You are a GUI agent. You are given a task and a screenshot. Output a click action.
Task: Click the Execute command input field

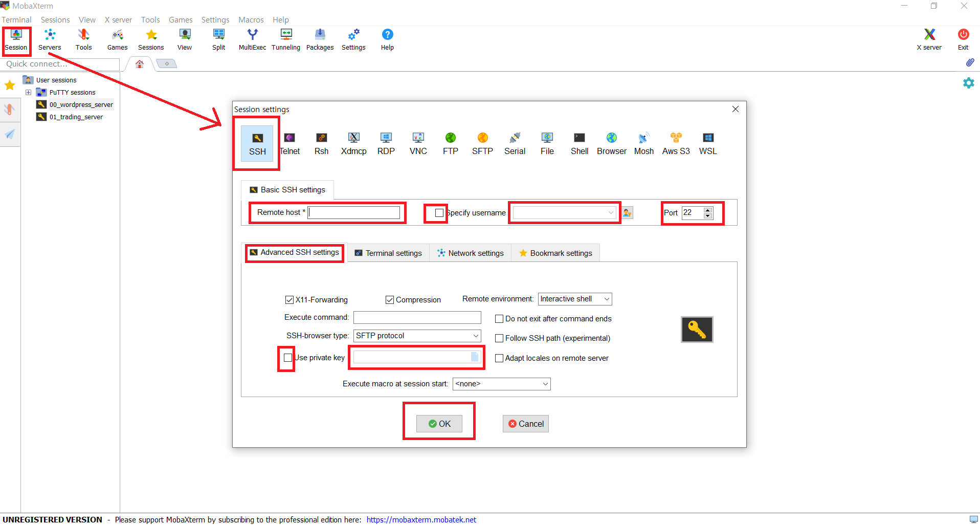[417, 317]
